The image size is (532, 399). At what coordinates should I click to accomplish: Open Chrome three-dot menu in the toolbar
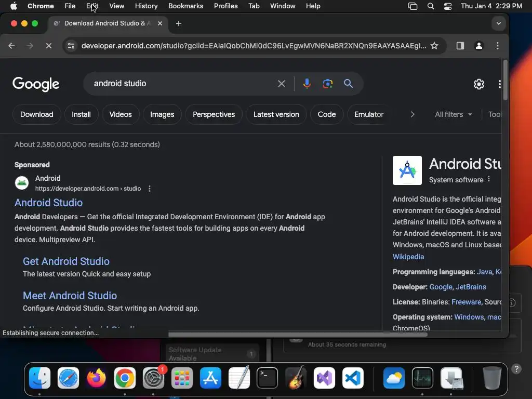[497, 46]
